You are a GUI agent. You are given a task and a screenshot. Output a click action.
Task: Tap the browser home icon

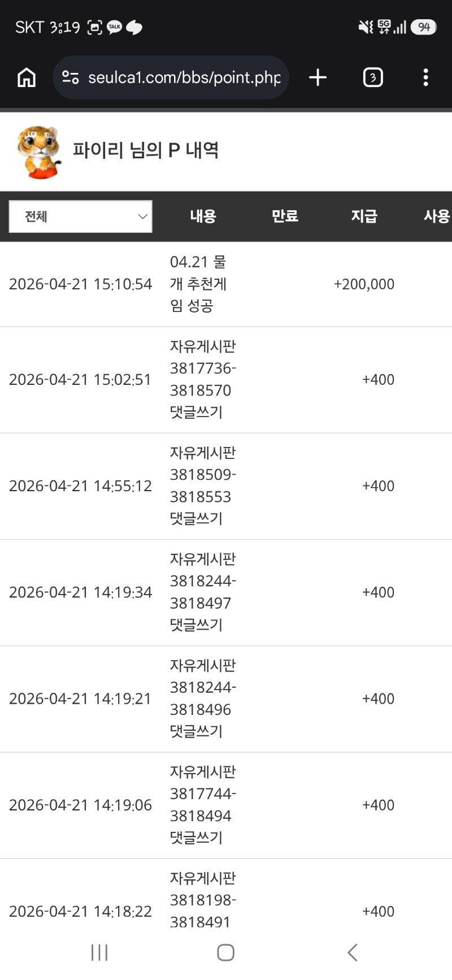[27, 77]
